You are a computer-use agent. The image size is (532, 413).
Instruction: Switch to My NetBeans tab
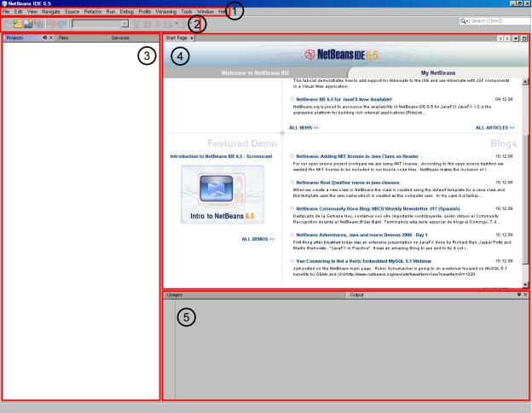coord(438,73)
